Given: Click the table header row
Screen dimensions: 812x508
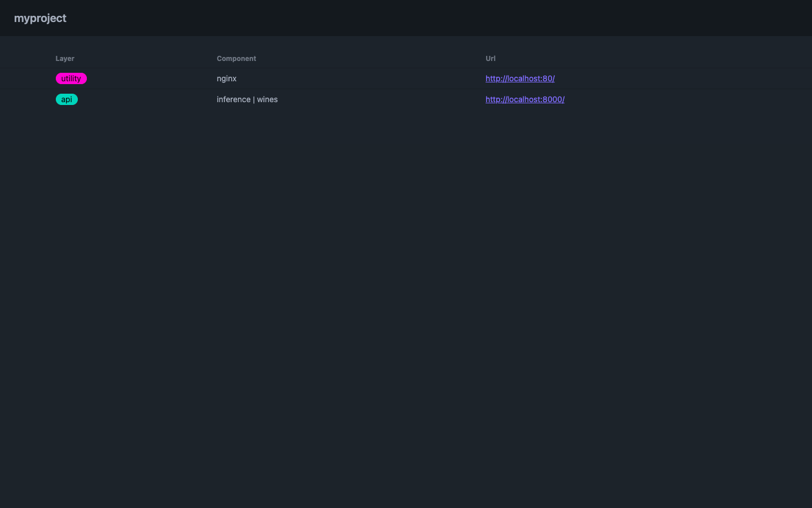Looking at the screenshot, I should [338, 58].
